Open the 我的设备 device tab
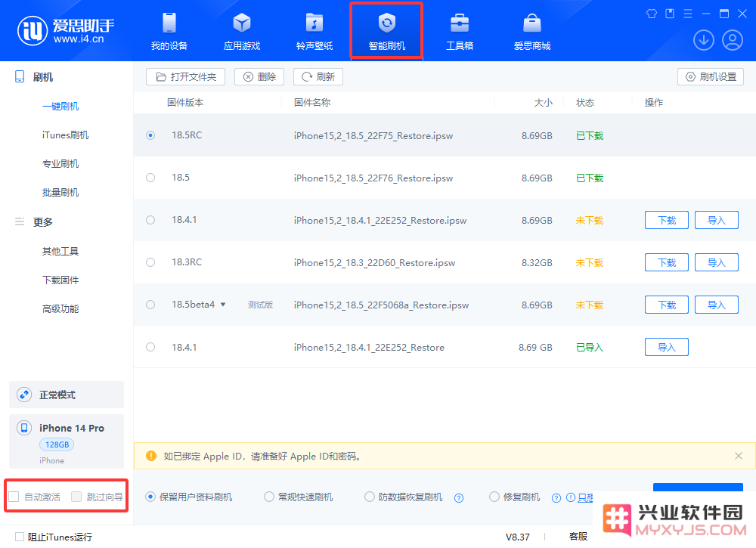The width and height of the screenshot is (756, 548). coord(169,32)
